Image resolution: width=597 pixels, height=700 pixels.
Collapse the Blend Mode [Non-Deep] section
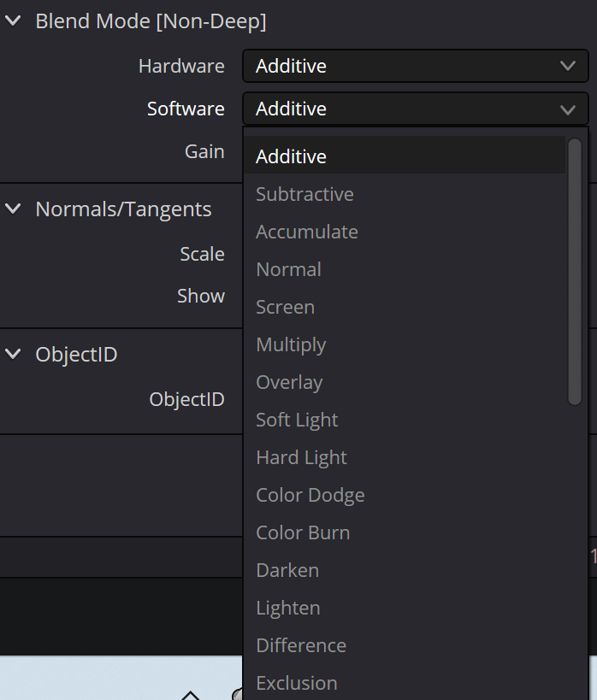tap(13, 21)
